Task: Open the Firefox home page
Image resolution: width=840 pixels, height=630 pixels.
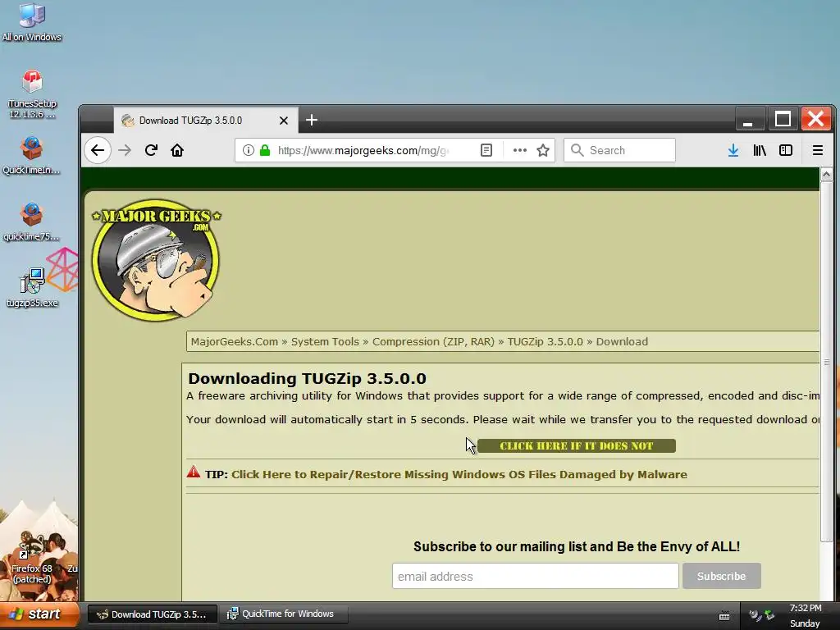Action: [x=177, y=151]
